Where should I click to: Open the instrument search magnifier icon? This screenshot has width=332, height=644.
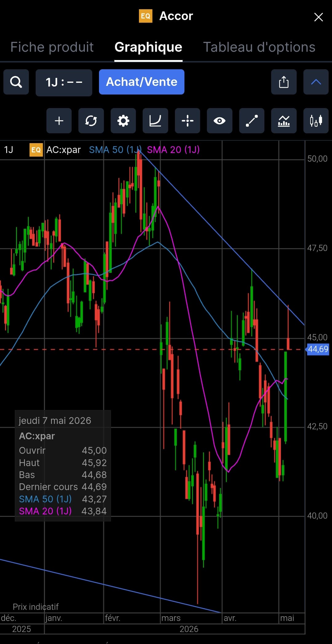16,82
